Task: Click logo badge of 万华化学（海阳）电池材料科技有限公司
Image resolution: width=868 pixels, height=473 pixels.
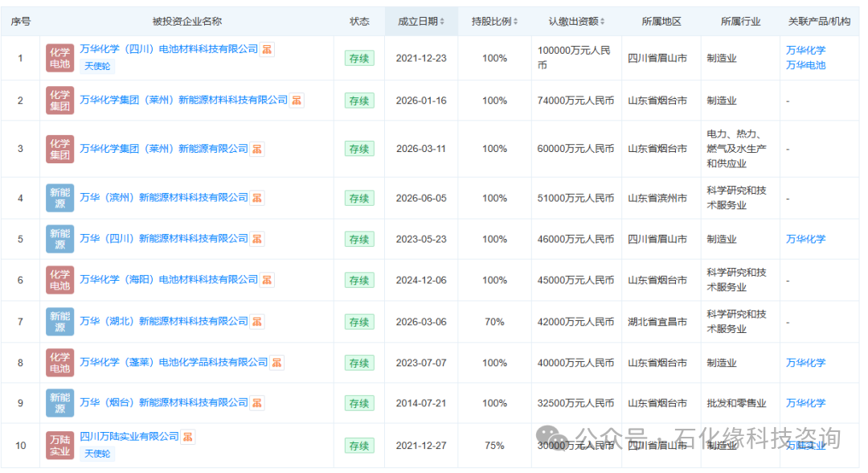Action: [x=59, y=280]
